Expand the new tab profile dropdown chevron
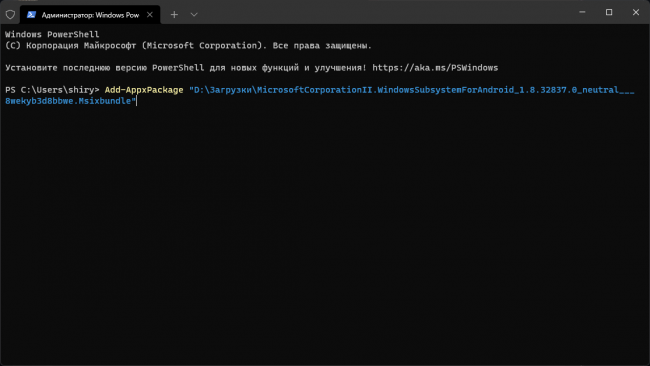 194,15
